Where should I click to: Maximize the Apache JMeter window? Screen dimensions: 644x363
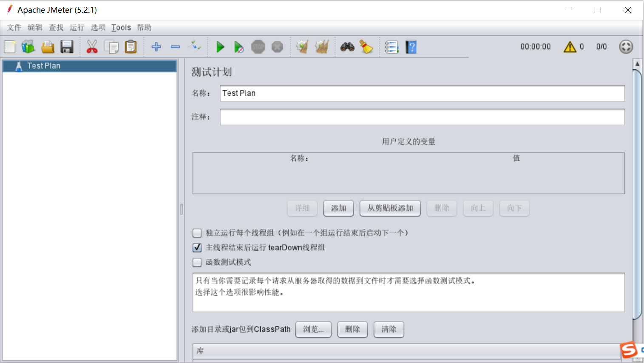click(x=598, y=10)
